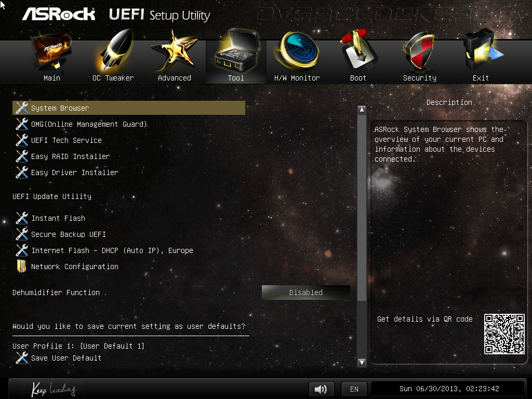The height and width of the screenshot is (399, 532).
Task: Click the OMG wrench icon
Action: 22,124
